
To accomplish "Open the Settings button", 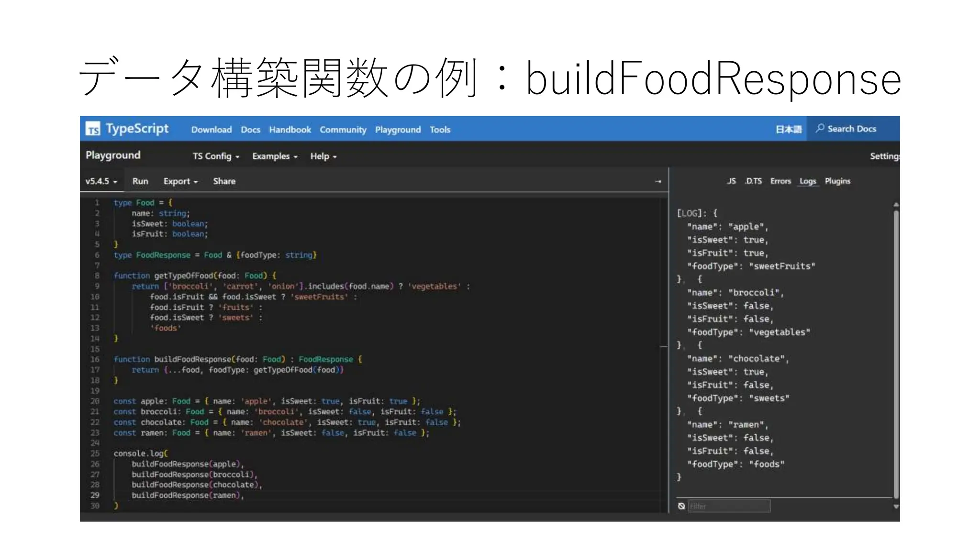I will (x=884, y=156).
